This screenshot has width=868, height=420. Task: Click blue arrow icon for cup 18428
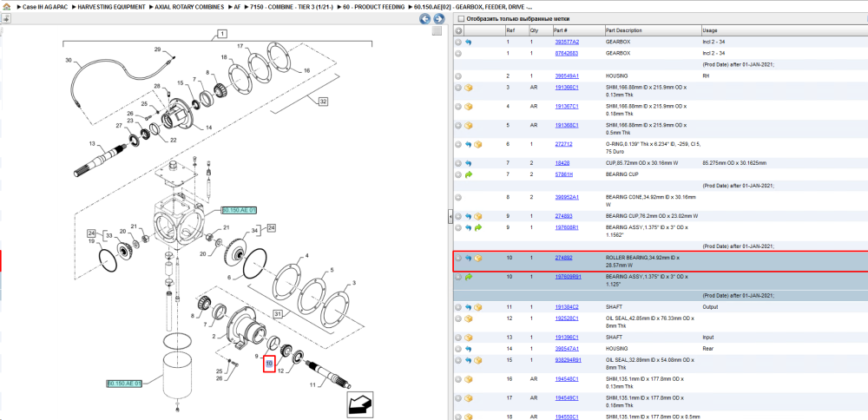pyautogui.click(x=469, y=163)
